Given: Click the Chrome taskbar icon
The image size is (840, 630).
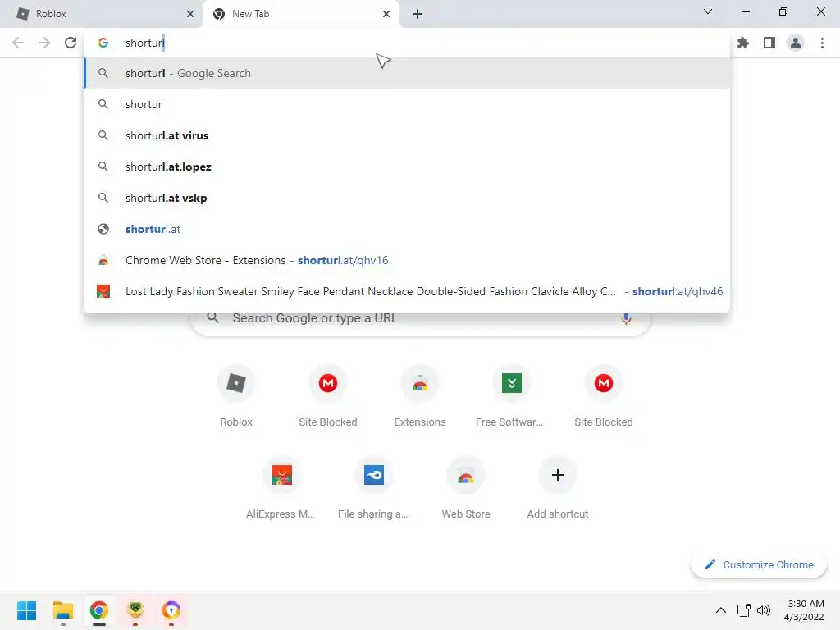Looking at the screenshot, I should 99,610.
